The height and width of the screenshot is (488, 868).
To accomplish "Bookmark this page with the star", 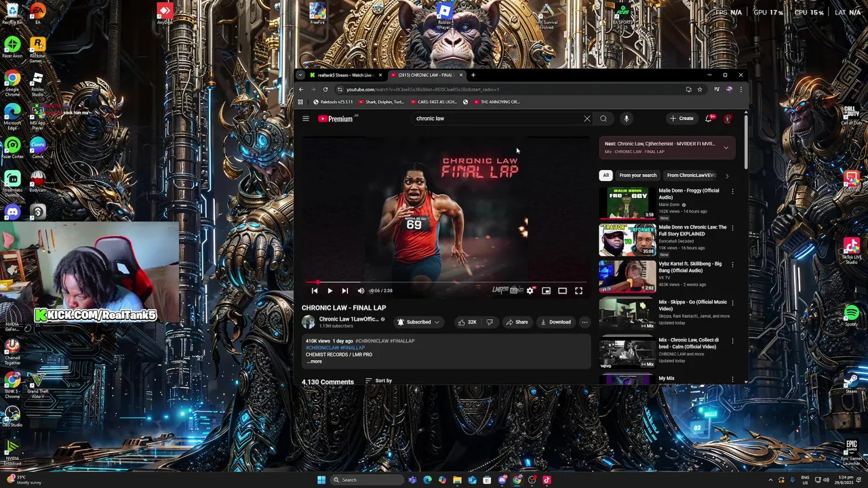I will [700, 89].
